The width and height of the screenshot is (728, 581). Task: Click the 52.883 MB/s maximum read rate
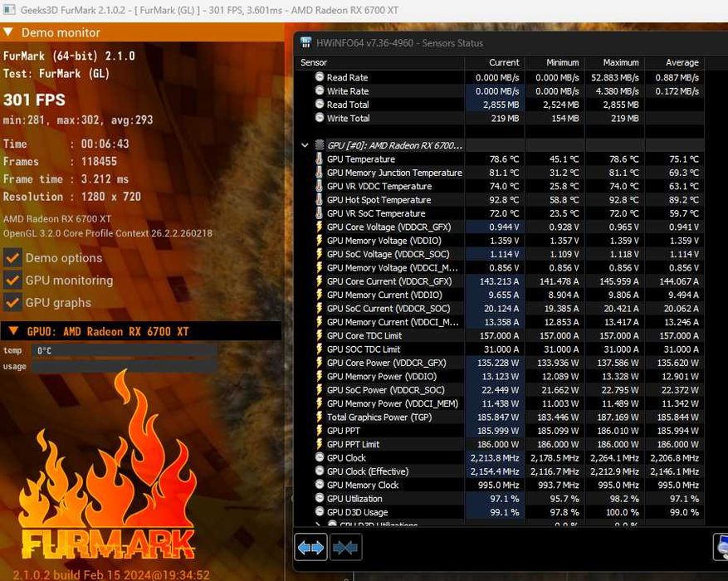pos(615,77)
